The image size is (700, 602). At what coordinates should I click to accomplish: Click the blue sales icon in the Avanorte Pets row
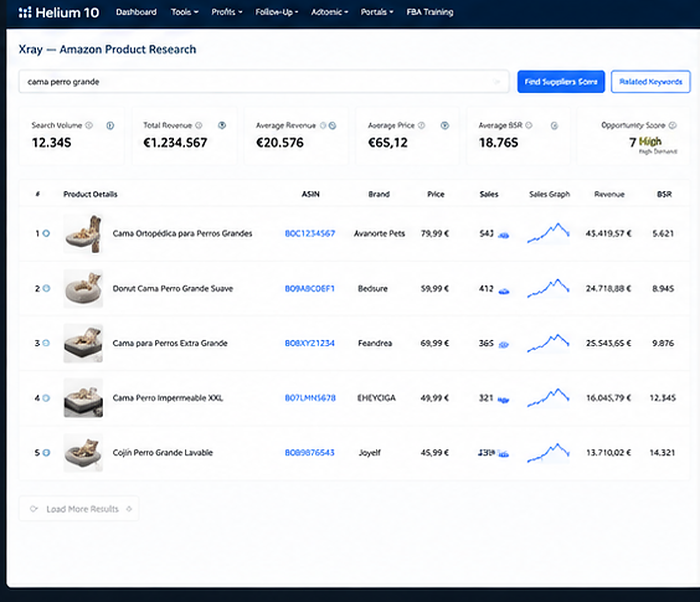tap(503, 235)
